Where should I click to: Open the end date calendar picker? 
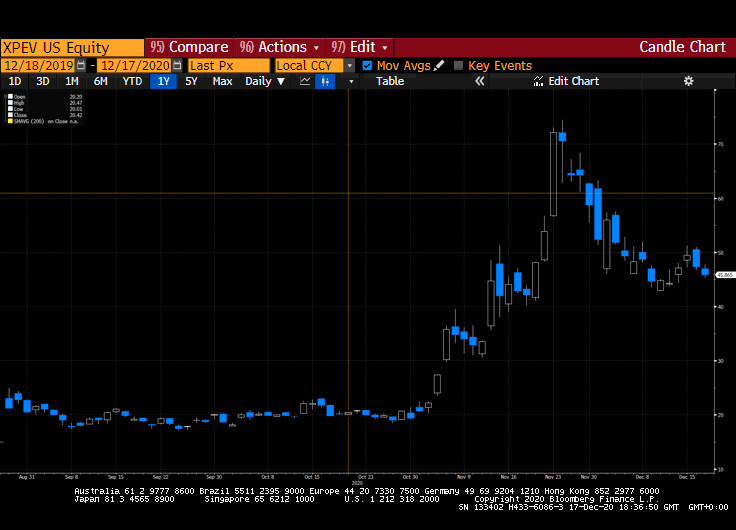coord(177,65)
